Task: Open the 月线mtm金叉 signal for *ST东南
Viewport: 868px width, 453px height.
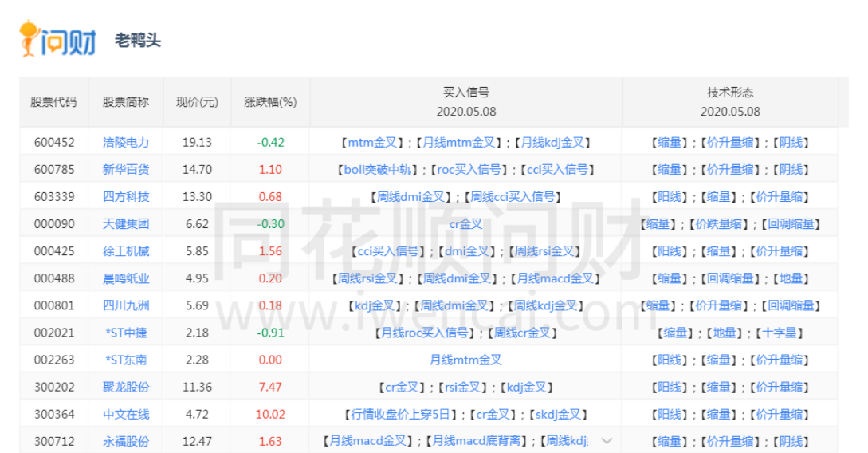Action: pos(466,360)
